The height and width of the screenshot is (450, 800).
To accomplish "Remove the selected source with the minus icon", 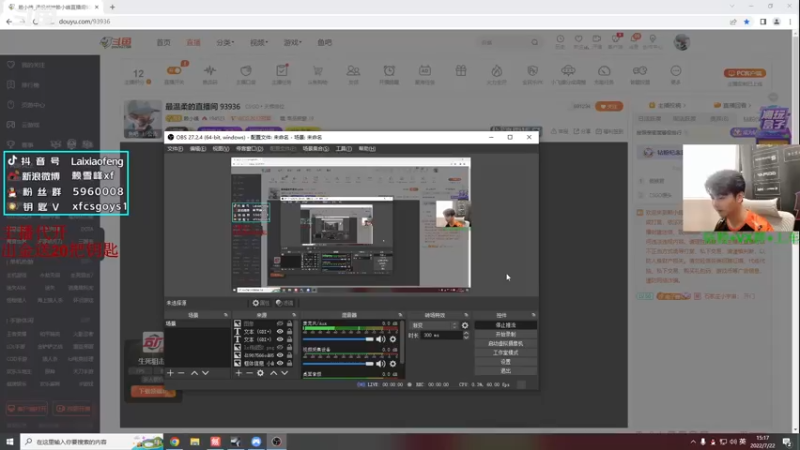I will [249, 373].
